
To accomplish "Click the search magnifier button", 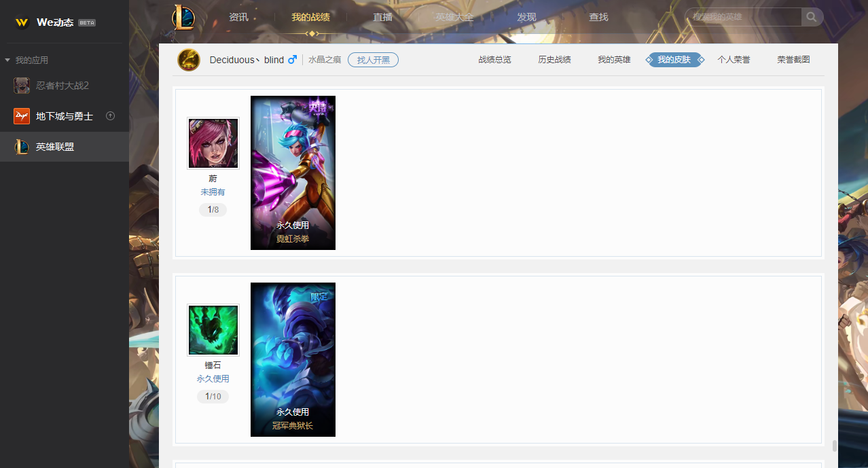I will pyautogui.click(x=812, y=17).
